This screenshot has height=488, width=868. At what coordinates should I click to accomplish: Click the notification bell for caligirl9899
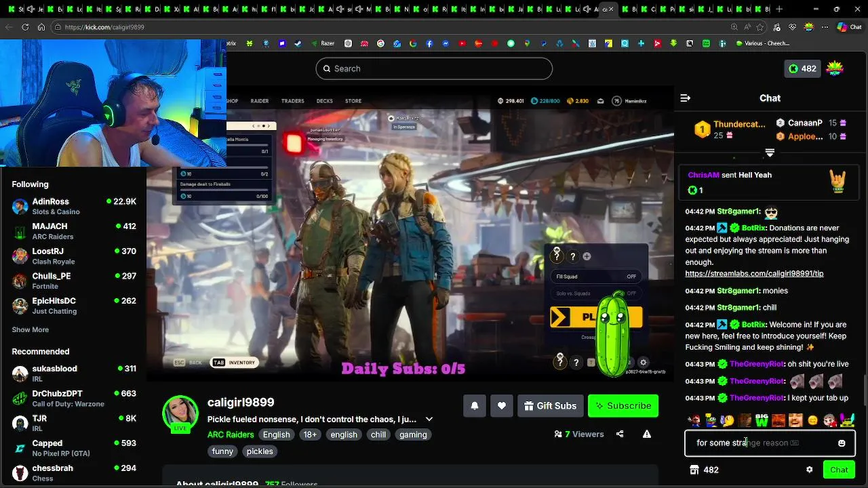pos(475,406)
